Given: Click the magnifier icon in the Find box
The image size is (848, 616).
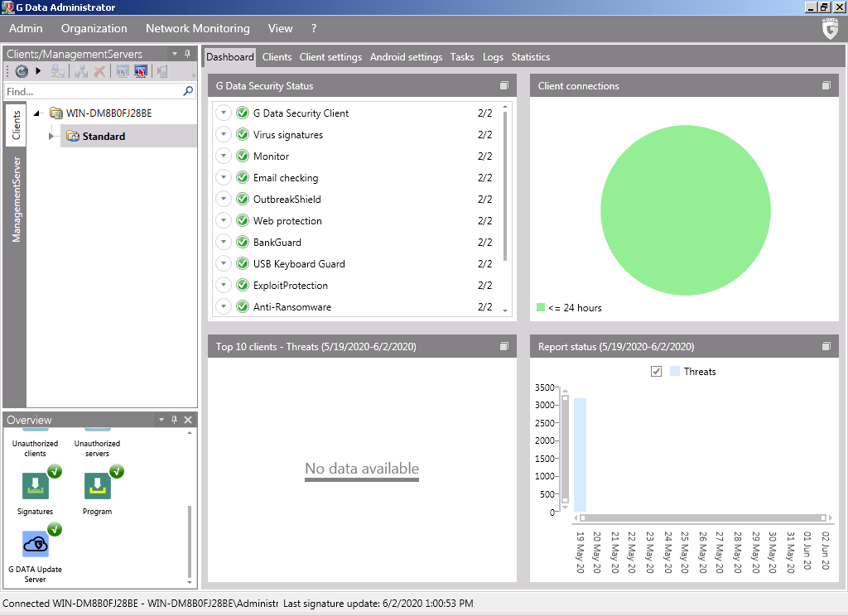Looking at the screenshot, I should point(188,92).
